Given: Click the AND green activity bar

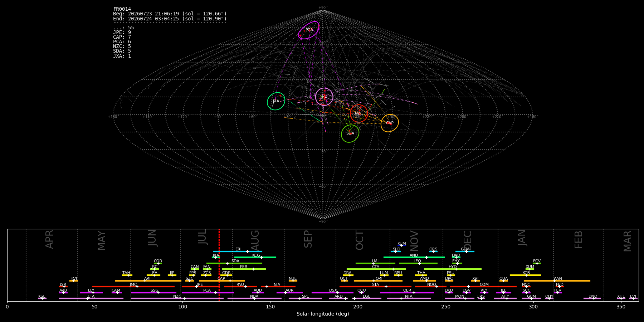Looking at the screenshot, I should 414,257.
